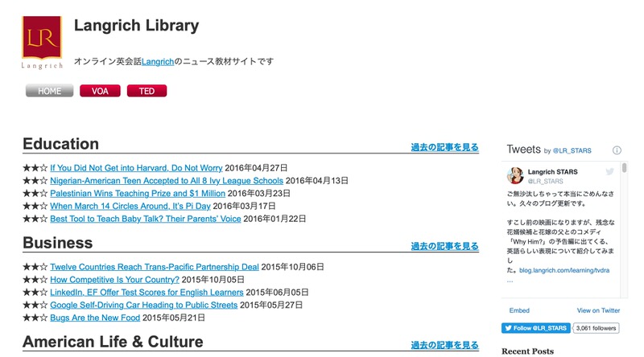Read 'If You Did Not Get into Harvard' article
Screen dimensions: 644x357
(136, 168)
